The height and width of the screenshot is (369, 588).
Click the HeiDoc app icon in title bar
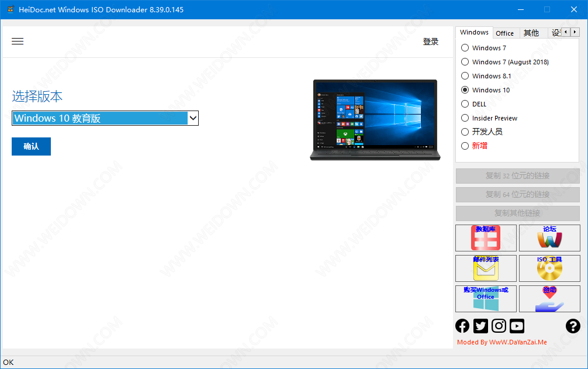click(x=11, y=9)
